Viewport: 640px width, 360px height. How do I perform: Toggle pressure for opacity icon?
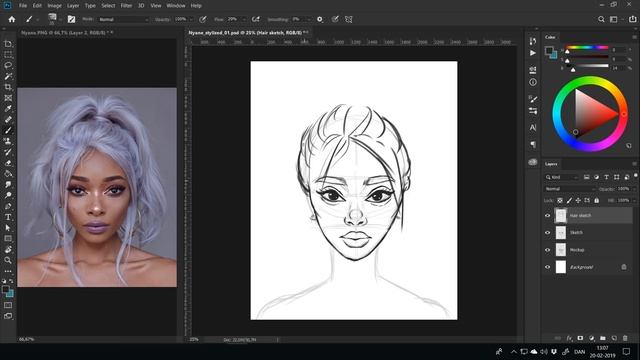(202, 19)
